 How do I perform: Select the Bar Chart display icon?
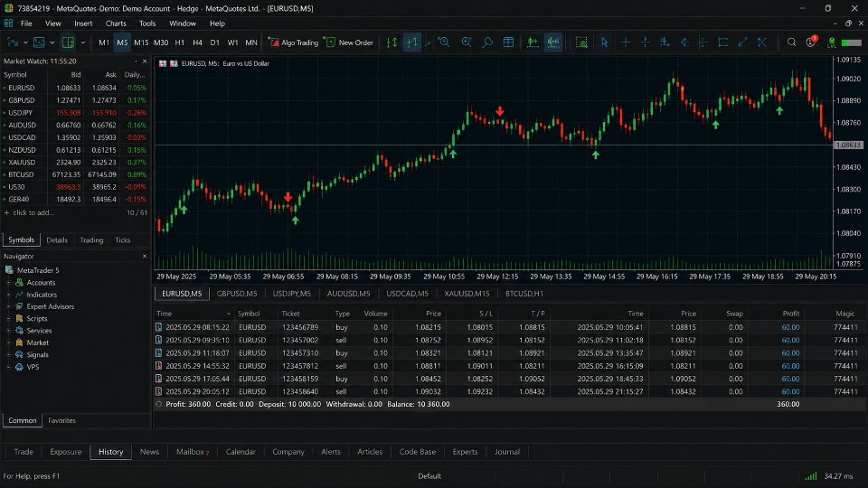(x=392, y=42)
